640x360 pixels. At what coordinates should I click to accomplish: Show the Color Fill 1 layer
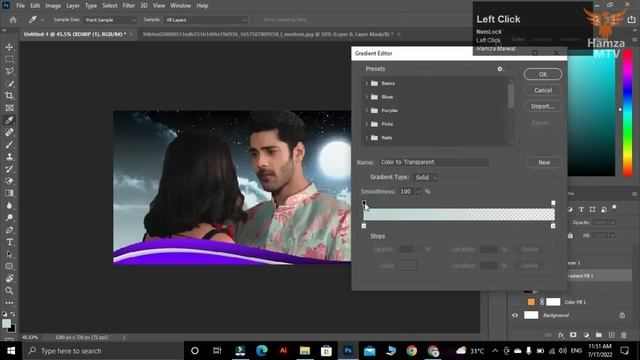click(x=515, y=302)
